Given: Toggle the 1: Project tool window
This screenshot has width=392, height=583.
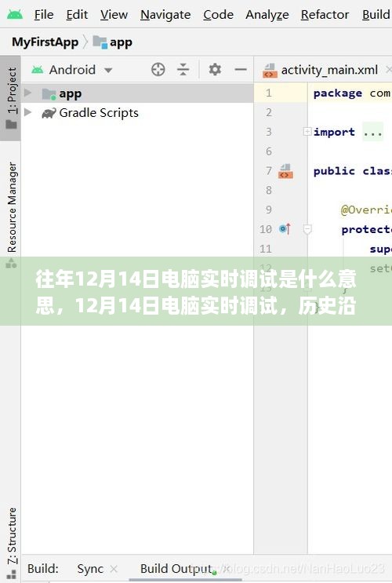Looking at the screenshot, I should [11, 98].
